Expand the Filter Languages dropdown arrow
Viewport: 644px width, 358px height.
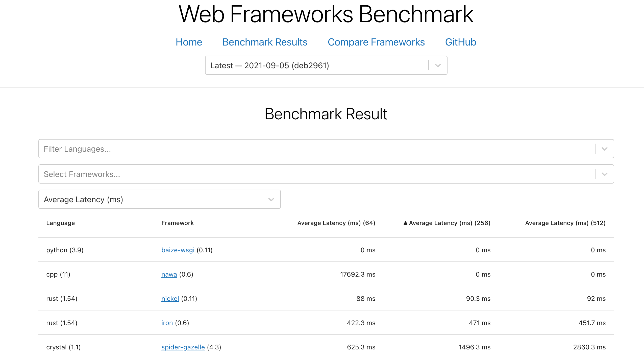pos(604,149)
